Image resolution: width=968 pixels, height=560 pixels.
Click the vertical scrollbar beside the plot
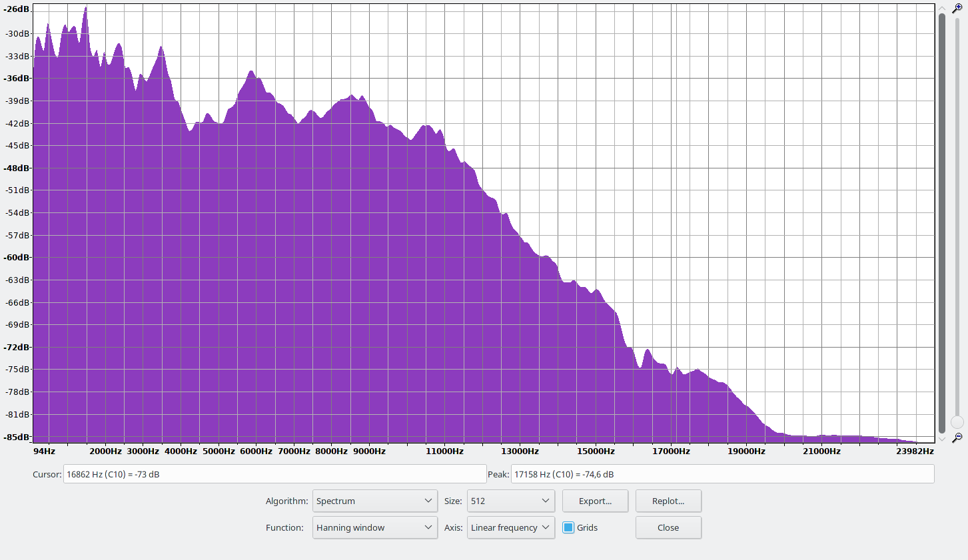(942, 223)
